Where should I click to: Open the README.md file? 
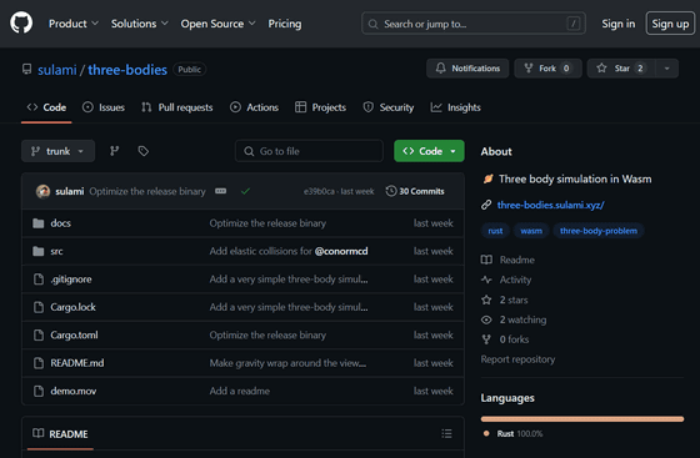click(x=77, y=363)
